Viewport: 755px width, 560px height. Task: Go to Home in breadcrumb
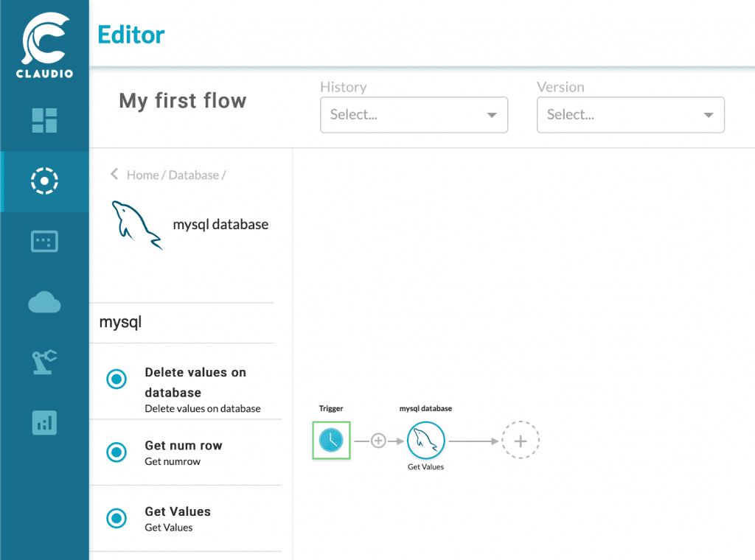click(x=142, y=175)
